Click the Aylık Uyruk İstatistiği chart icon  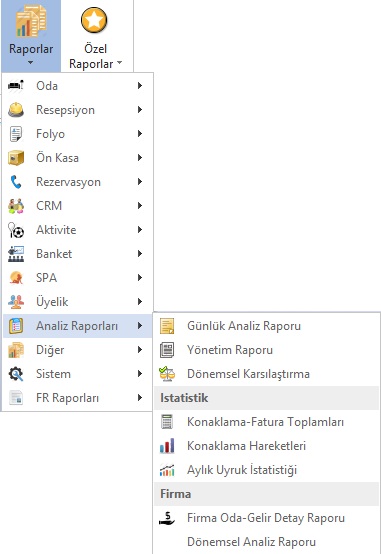point(167,470)
